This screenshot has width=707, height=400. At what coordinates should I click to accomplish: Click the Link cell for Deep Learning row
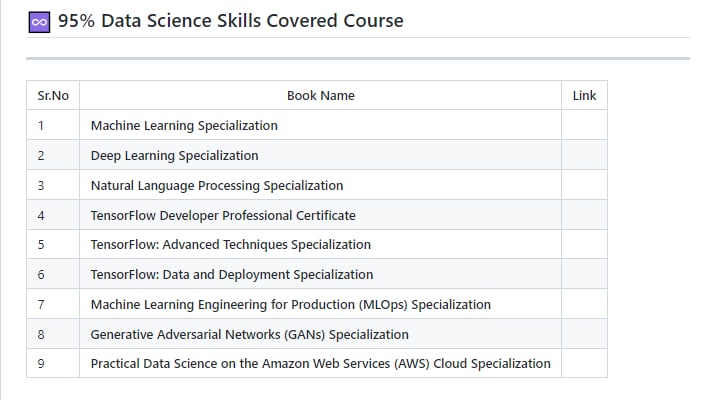[x=584, y=156]
